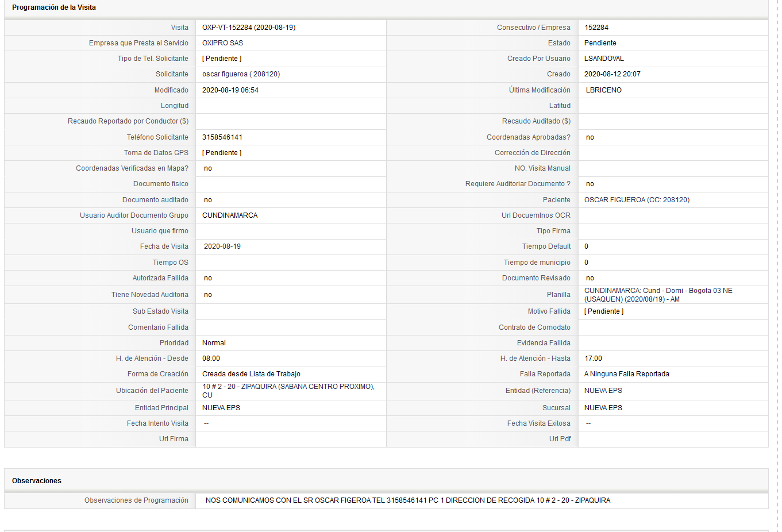Image resolution: width=782 pixels, height=532 pixels.
Task: Click the creator username 'LSANDOVAL'
Action: coord(604,59)
